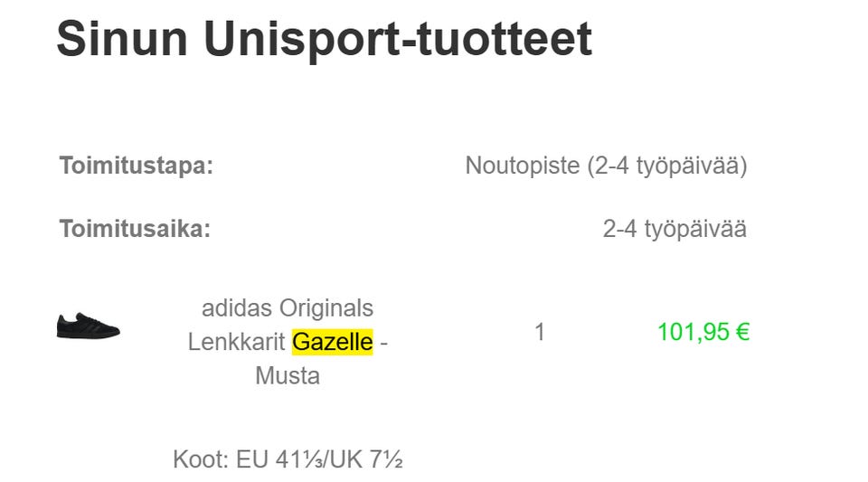868x482 pixels.
Task: Click the Noutopiste delivery method text
Action: point(522,166)
